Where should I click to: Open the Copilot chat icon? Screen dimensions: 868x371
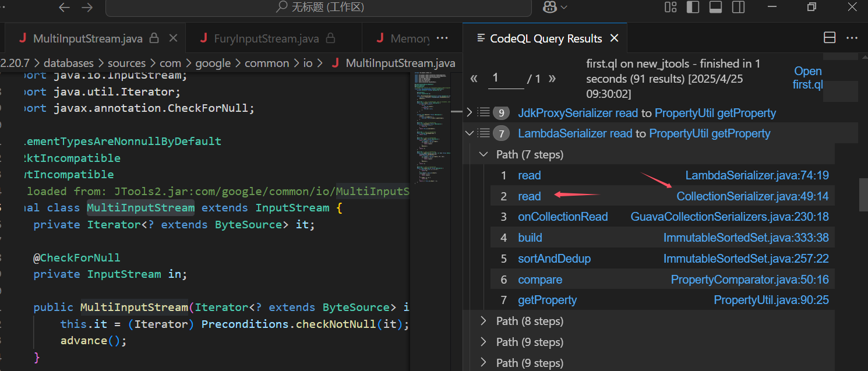click(x=549, y=7)
